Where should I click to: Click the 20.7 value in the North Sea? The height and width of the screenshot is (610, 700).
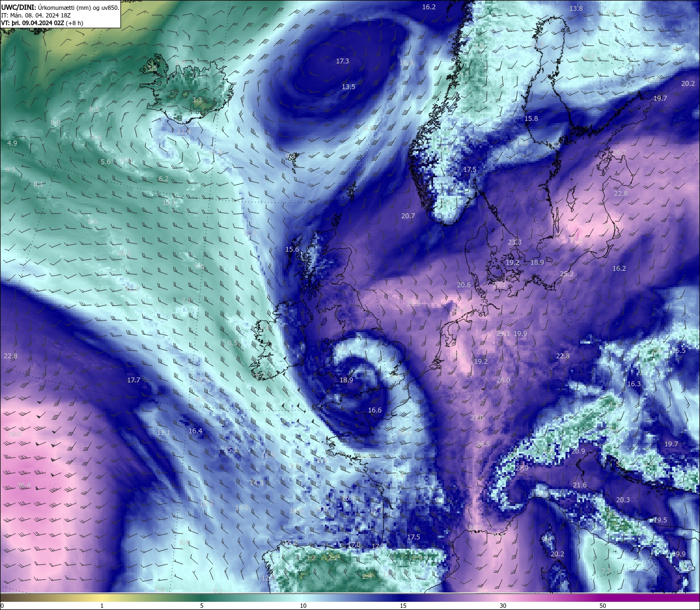tap(408, 216)
